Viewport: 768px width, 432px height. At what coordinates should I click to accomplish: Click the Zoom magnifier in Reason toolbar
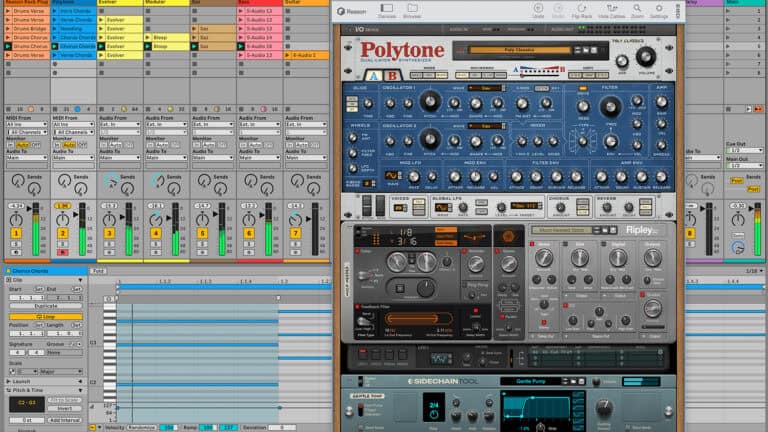(x=637, y=11)
